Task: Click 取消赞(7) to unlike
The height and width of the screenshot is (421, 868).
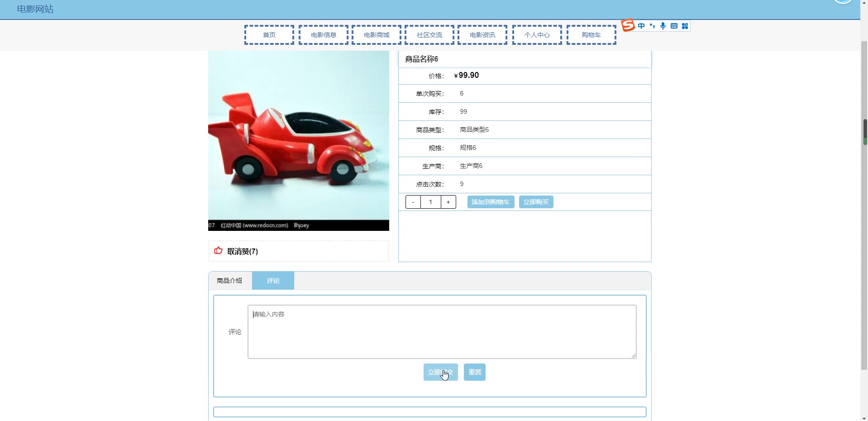Action: tap(243, 251)
